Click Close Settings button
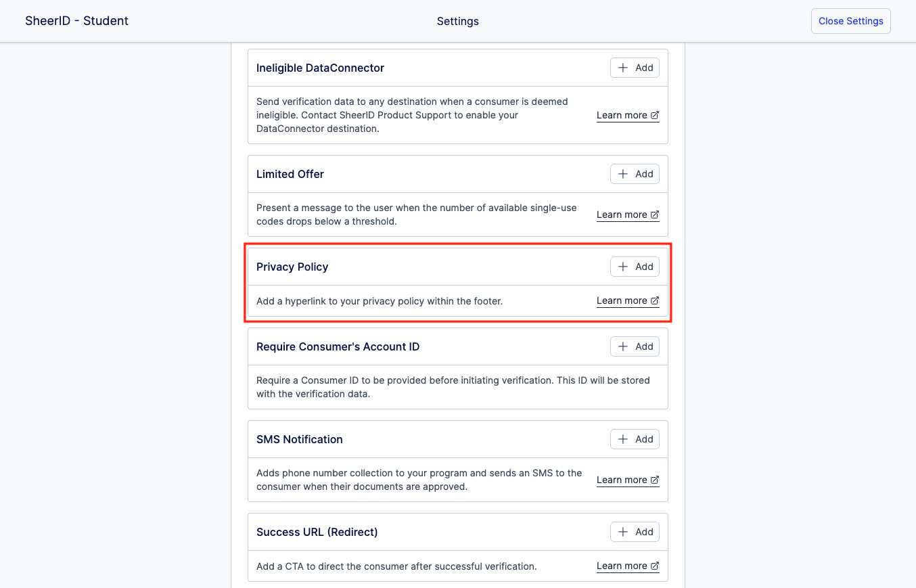Image resolution: width=916 pixels, height=588 pixels. (850, 21)
